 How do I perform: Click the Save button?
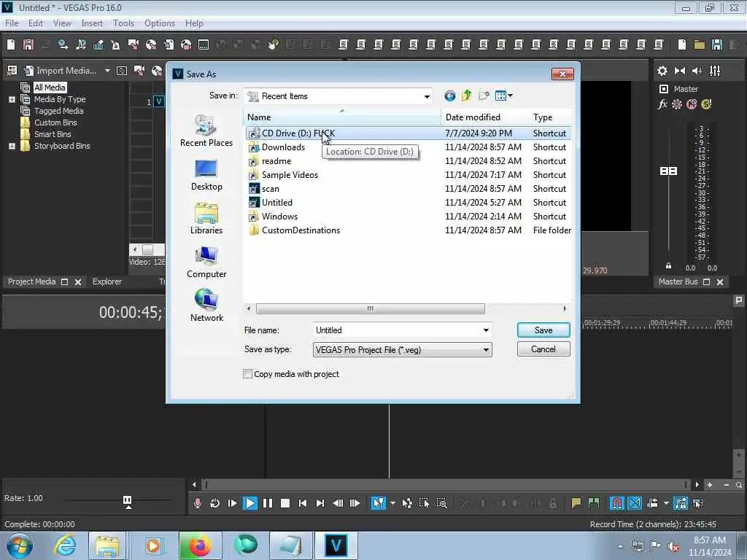pyautogui.click(x=543, y=330)
